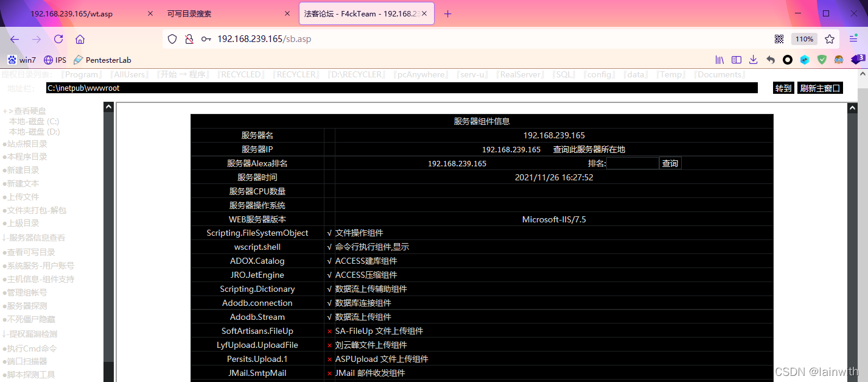Bookmark this page with the star
The width and height of the screenshot is (868, 382).
click(830, 39)
